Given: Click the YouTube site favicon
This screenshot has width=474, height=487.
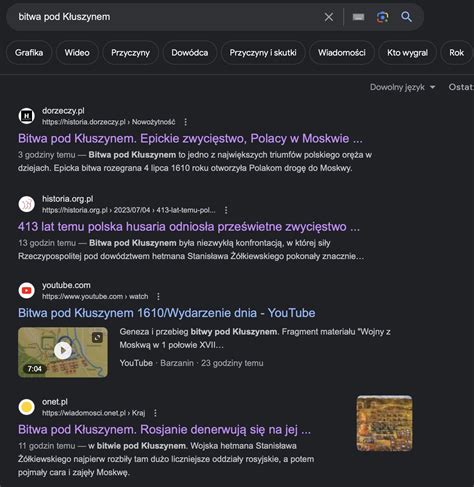Looking at the screenshot, I should click(27, 290).
